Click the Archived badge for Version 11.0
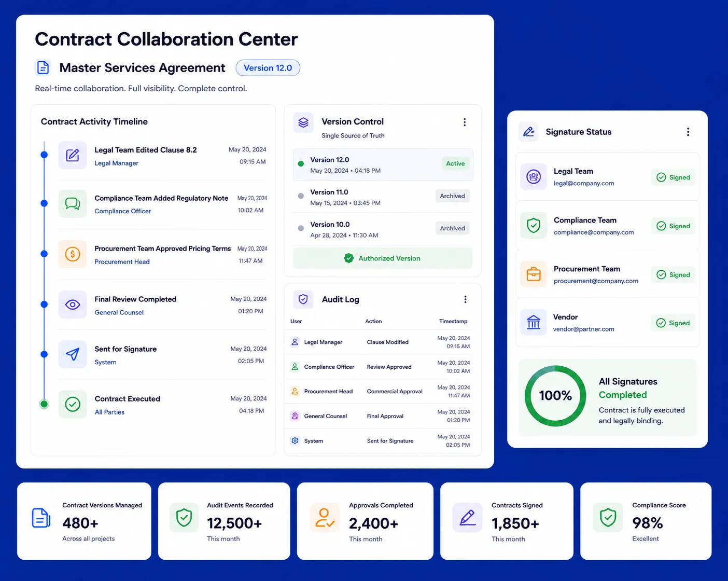The width and height of the screenshot is (728, 581). point(453,196)
